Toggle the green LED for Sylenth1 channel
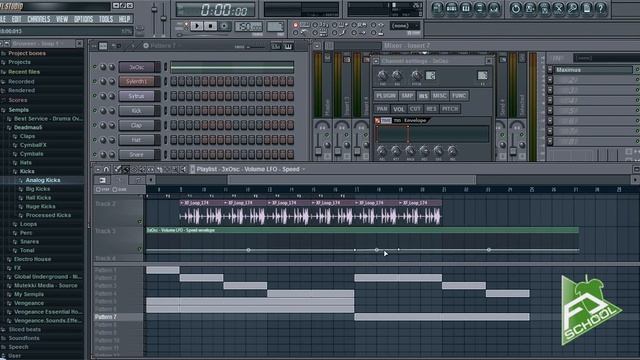Viewport: 640px width, 360px height. coord(95,81)
